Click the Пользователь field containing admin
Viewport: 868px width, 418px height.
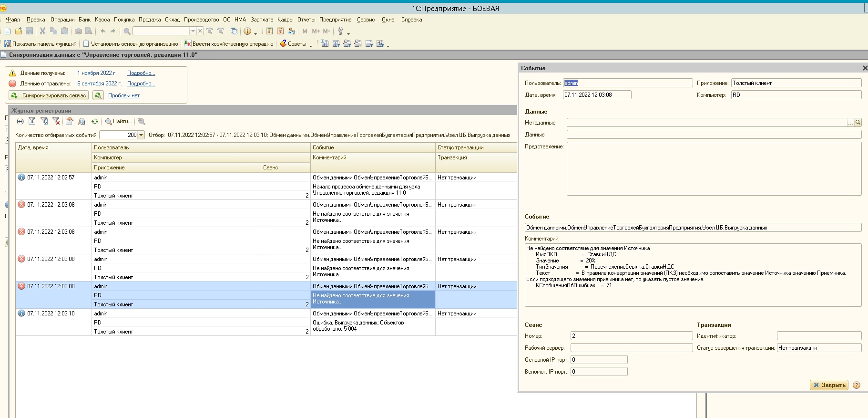pos(627,83)
